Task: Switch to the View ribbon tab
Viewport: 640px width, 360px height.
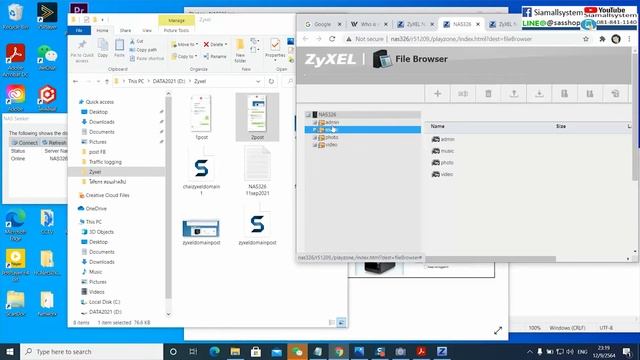Action: coord(147,31)
